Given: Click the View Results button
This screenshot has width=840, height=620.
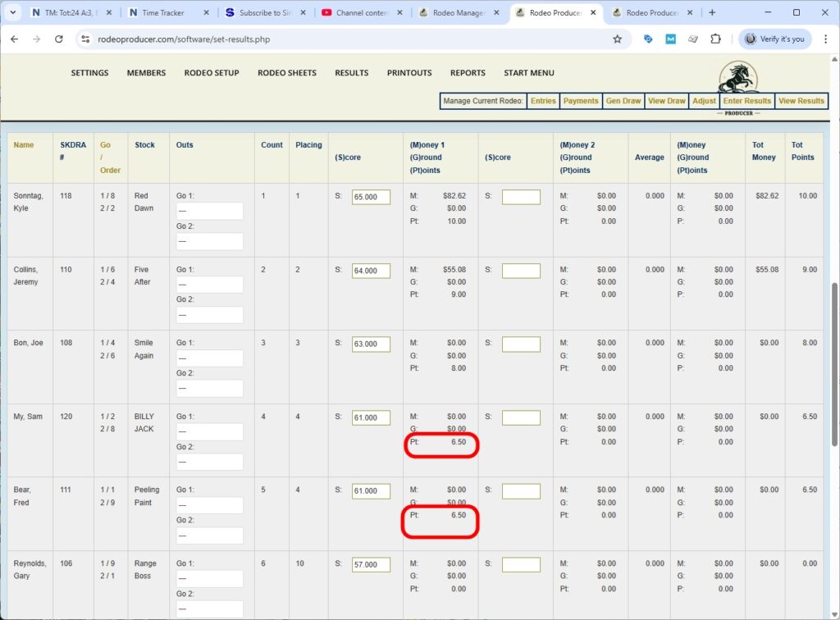Looking at the screenshot, I should [801, 101].
